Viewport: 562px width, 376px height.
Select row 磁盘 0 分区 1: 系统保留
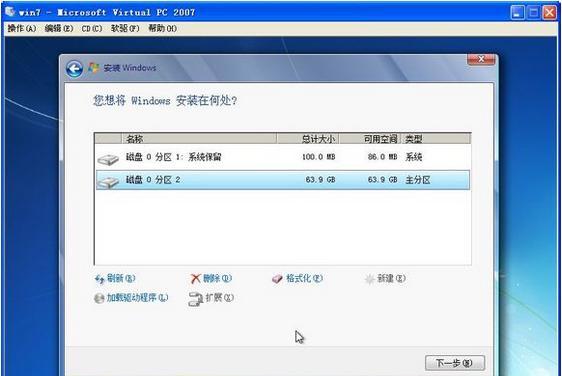283,157
